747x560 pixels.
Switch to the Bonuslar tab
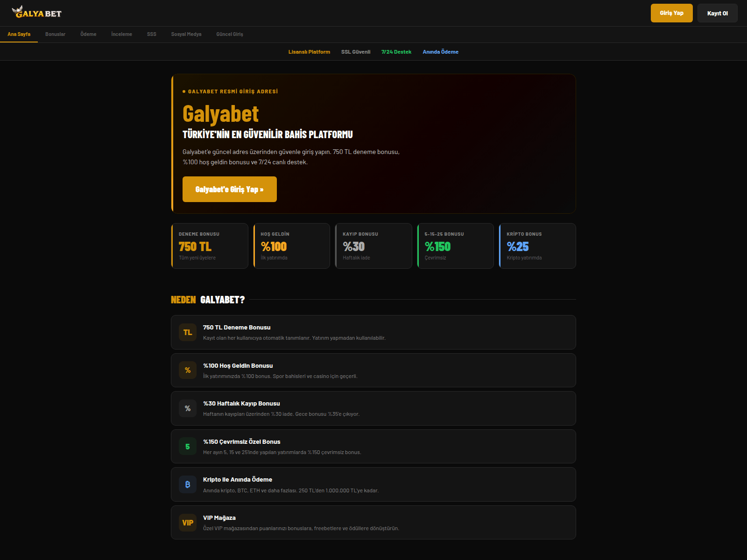tap(55, 34)
